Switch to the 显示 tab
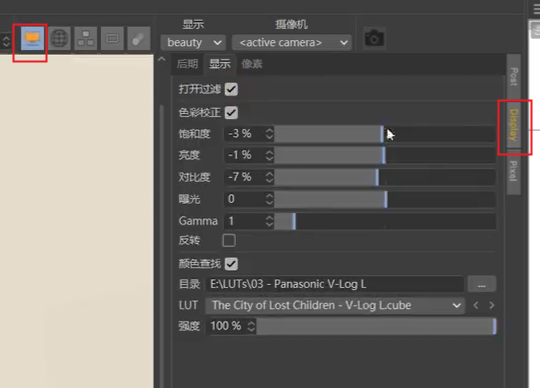Viewport: 540px width, 388px height. 220,64
